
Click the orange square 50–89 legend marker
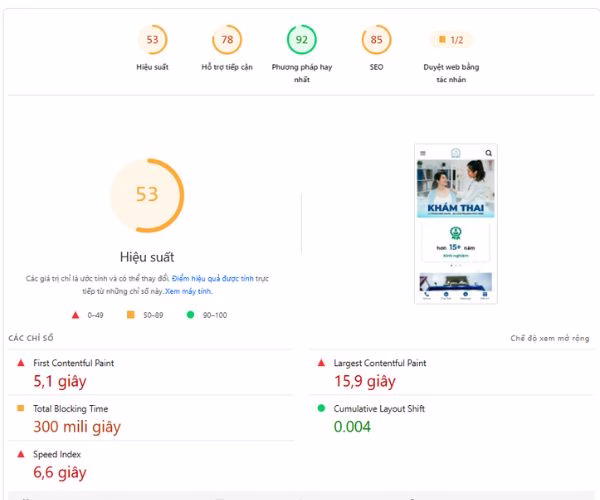[130, 314]
